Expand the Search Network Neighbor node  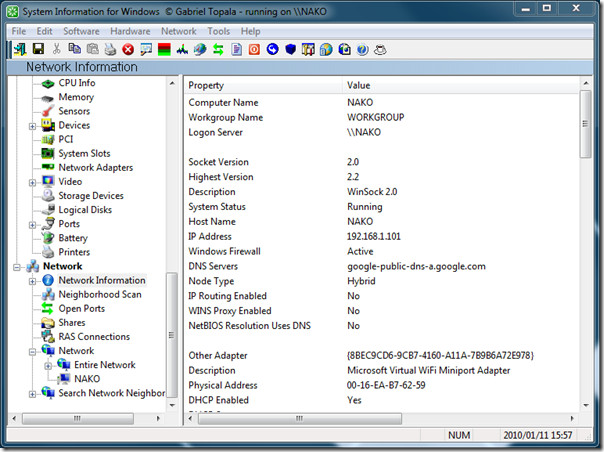[x=32, y=394]
